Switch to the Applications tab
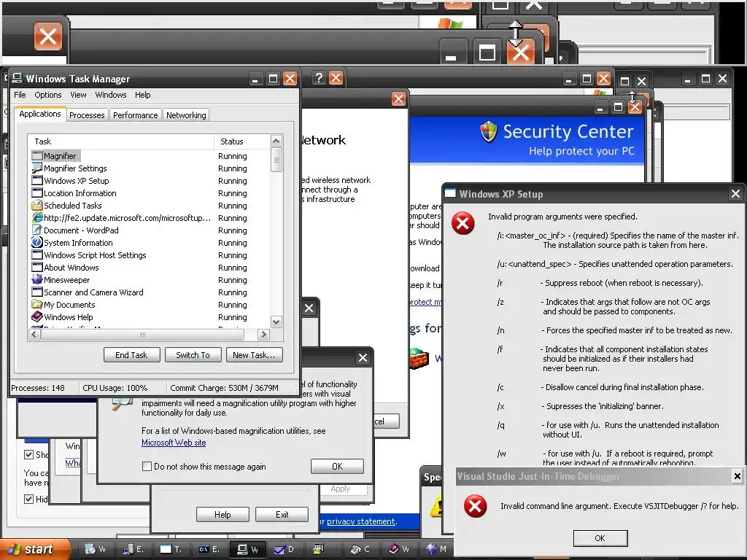This screenshot has height=560, width=747. pyautogui.click(x=40, y=114)
